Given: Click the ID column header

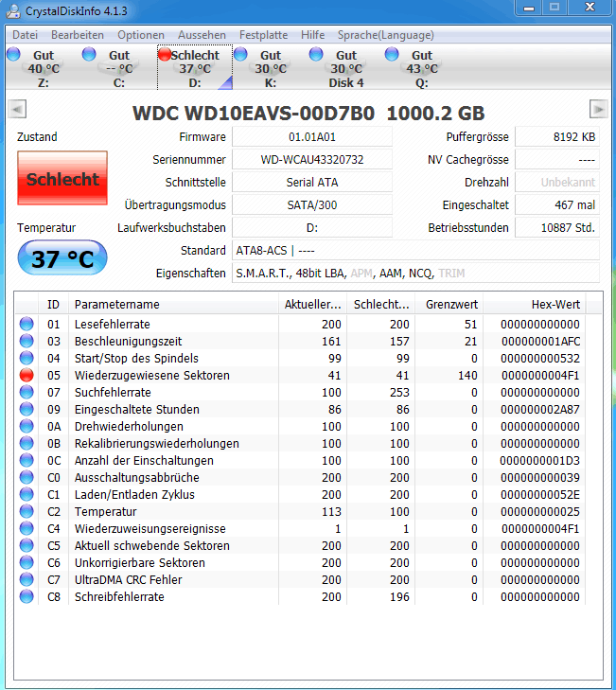Looking at the screenshot, I should pyautogui.click(x=53, y=305).
